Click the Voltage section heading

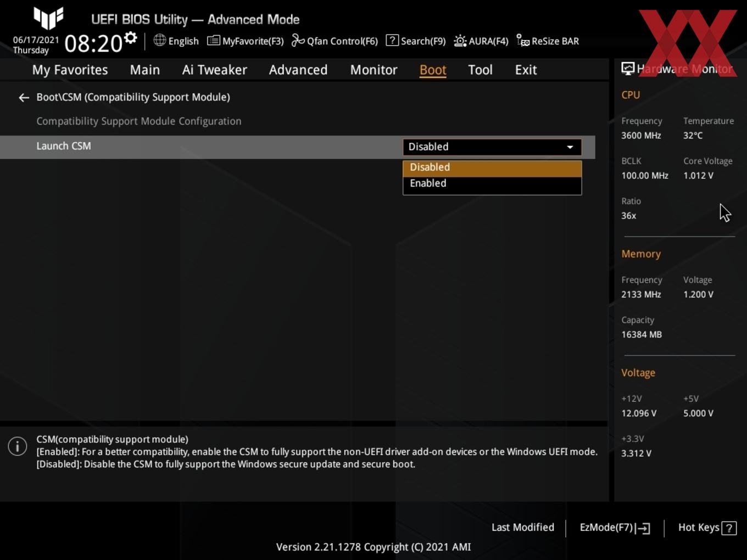pyautogui.click(x=638, y=373)
